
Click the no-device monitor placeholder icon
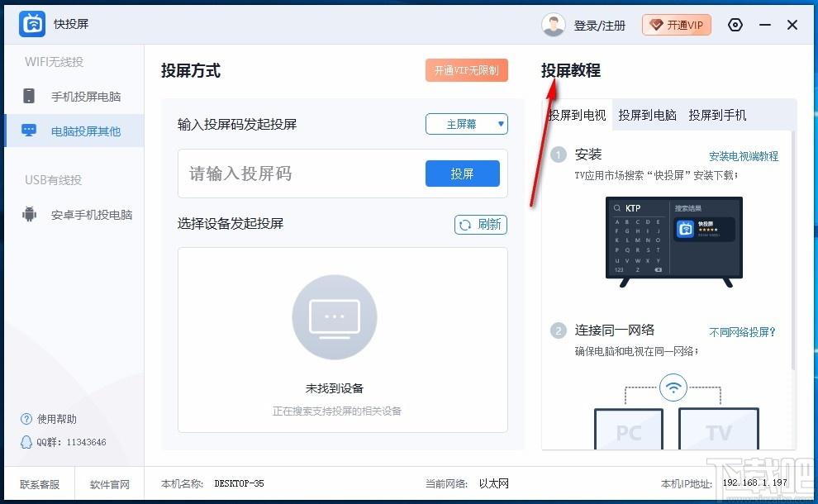pos(335,317)
